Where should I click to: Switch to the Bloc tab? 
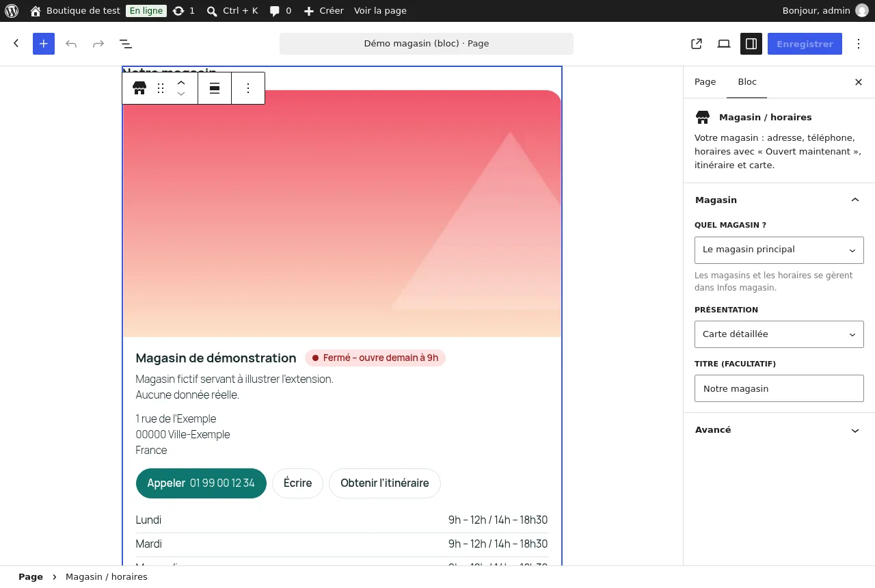[747, 82]
